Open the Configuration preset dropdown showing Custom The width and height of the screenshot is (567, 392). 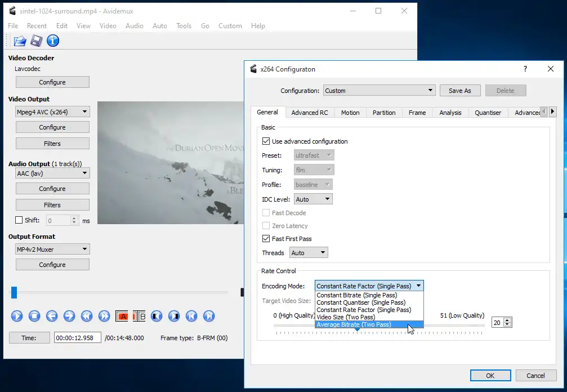tap(379, 91)
